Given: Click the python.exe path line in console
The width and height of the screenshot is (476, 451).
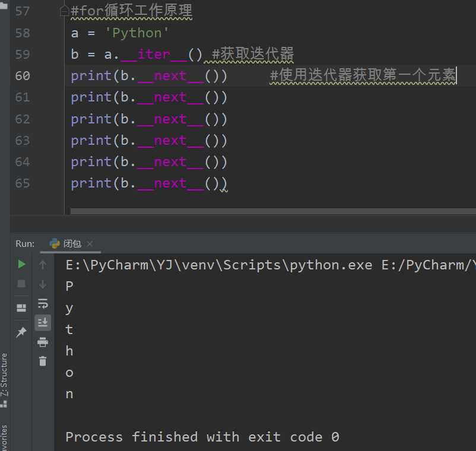Looking at the screenshot, I should coord(271,265).
